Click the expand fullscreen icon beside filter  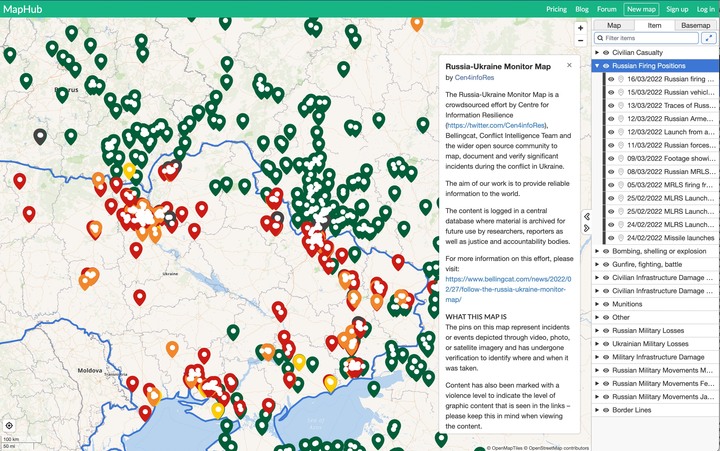(709, 38)
